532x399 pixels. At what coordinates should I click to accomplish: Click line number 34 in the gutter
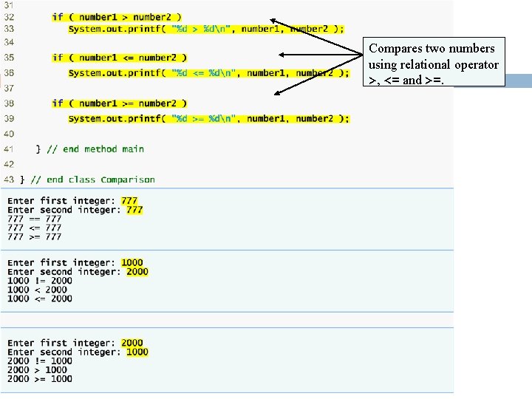click(9, 42)
